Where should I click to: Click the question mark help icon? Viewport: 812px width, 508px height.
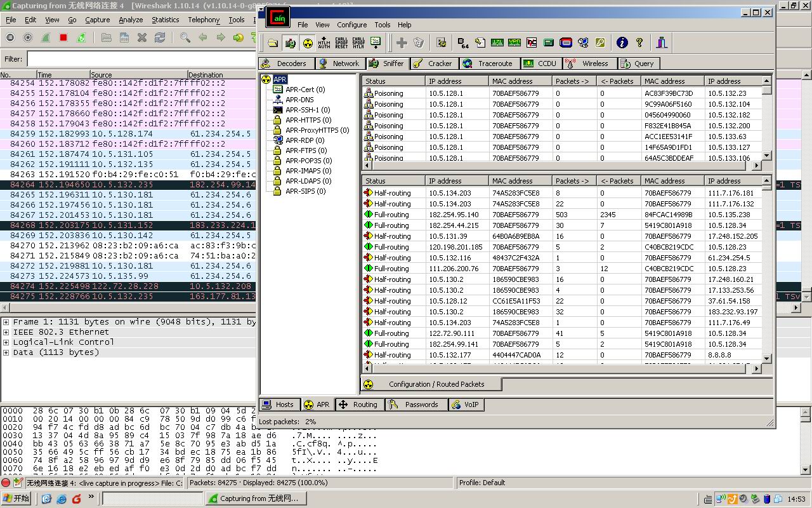pos(639,43)
